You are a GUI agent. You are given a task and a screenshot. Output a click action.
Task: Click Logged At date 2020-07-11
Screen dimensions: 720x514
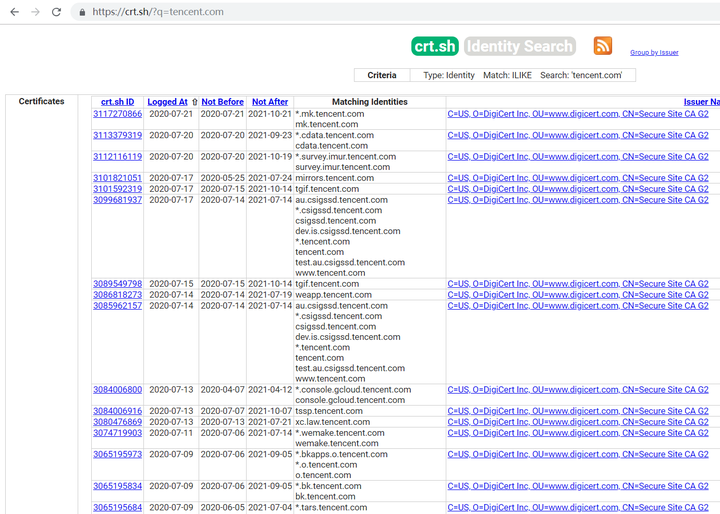tap(171, 433)
